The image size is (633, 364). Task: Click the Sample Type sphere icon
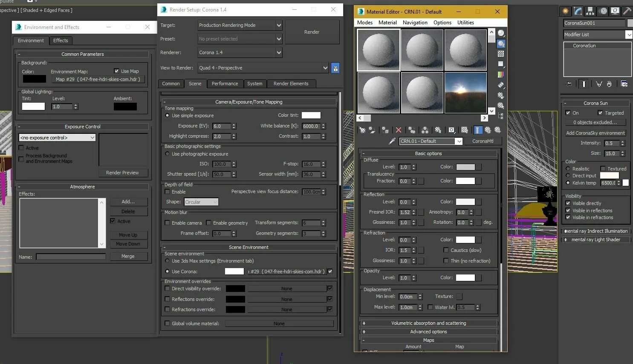501,33
